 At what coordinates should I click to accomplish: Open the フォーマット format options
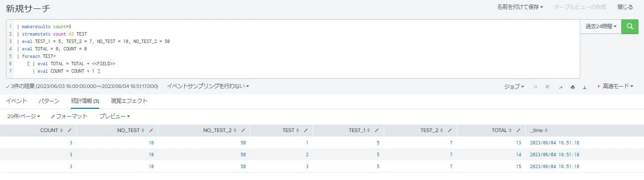pos(69,116)
